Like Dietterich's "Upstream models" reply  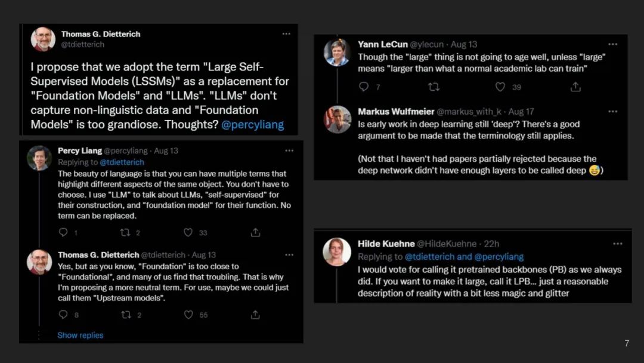pos(188,315)
